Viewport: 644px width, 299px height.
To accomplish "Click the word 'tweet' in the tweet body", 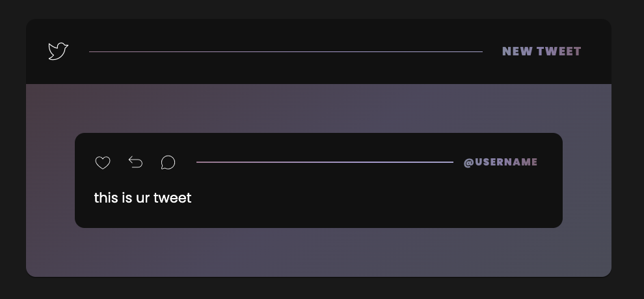I will [172, 198].
